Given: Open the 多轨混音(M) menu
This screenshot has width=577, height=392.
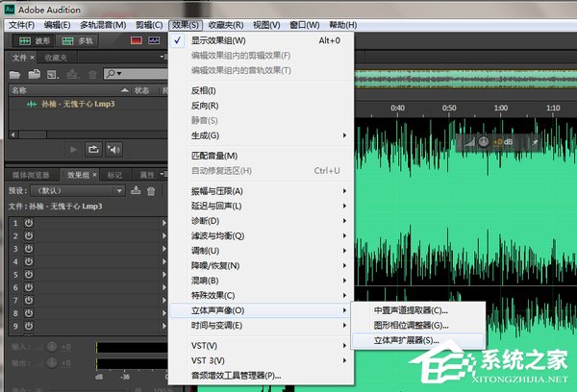Looking at the screenshot, I should [103, 25].
